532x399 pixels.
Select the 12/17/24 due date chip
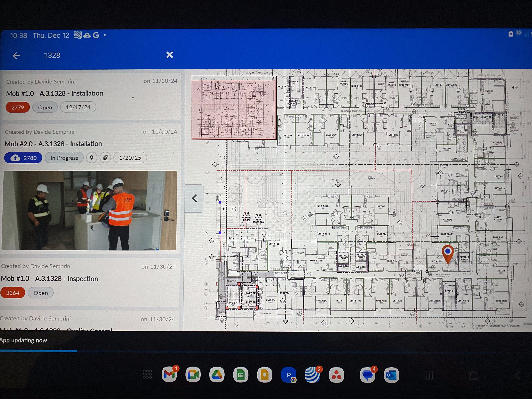tap(78, 107)
